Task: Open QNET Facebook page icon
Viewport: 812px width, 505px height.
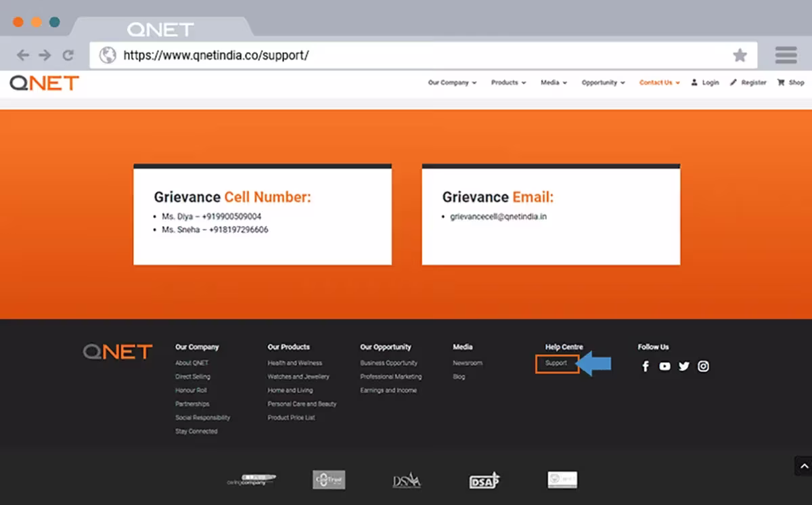Action: pyautogui.click(x=646, y=366)
